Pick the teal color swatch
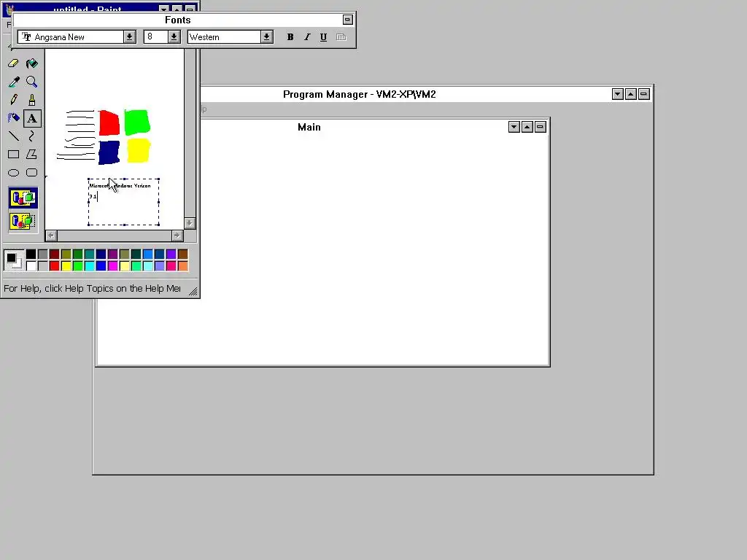This screenshot has width=747, height=560. (90, 254)
